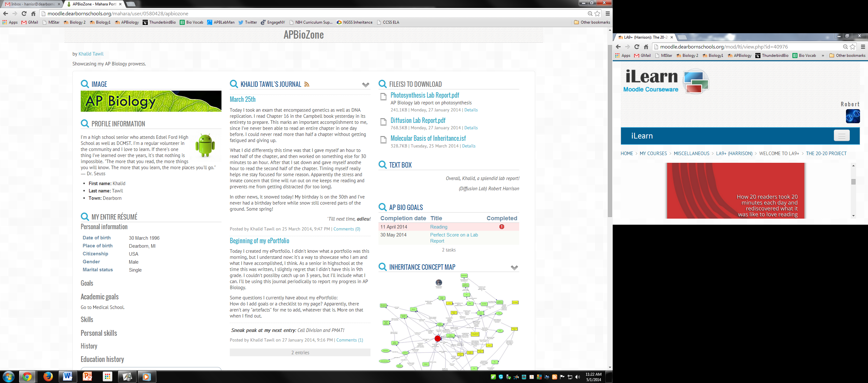Image resolution: width=868 pixels, height=383 pixels.
Task: Click the Android avatar profile picture
Action: pyautogui.click(x=205, y=145)
